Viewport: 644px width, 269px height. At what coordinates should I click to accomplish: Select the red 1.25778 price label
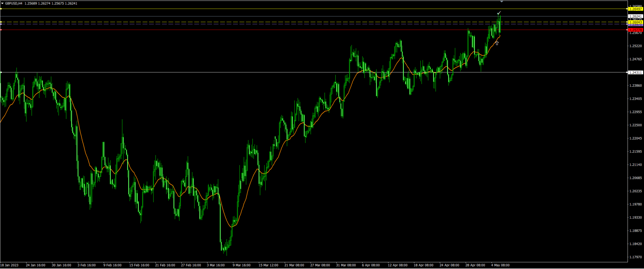636,30
